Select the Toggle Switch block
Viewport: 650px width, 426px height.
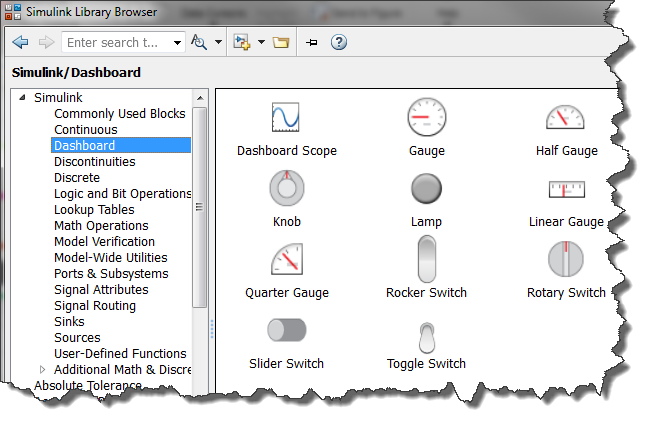(x=426, y=333)
